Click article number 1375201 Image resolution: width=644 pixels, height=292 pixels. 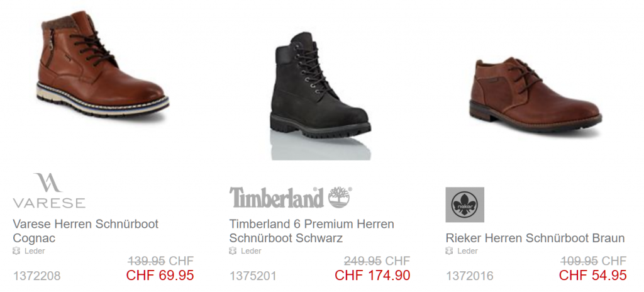coord(253,276)
